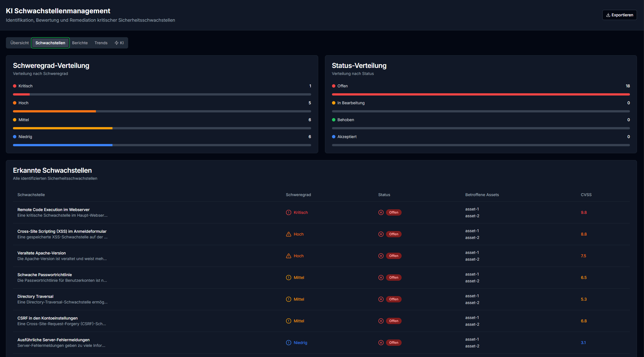The width and height of the screenshot is (644, 357).
Task: Switch to the Trends tab
Action: pyautogui.click(x=101, y=43)
